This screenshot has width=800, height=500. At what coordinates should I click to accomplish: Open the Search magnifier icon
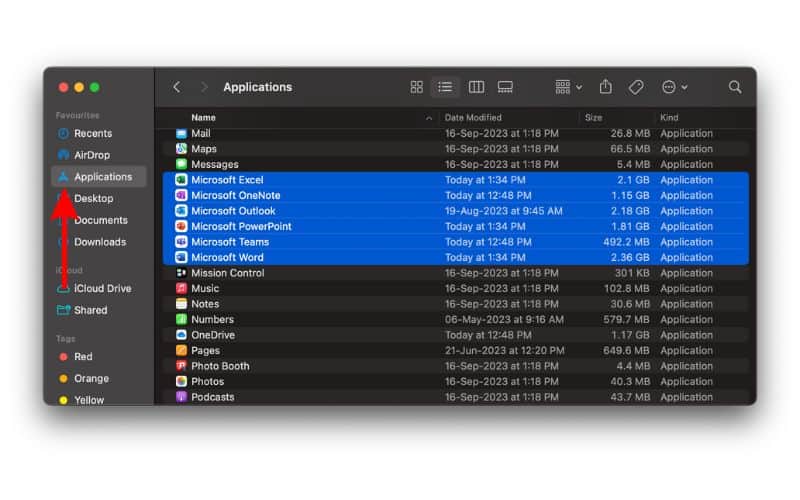[x=735, y=87]
